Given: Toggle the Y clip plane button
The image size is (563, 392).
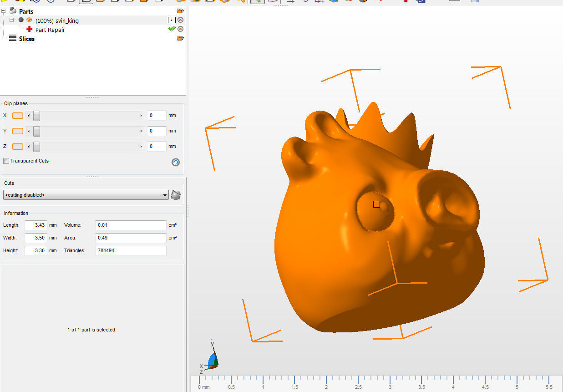Looking at the screenshot, I should tap(18, 131).
